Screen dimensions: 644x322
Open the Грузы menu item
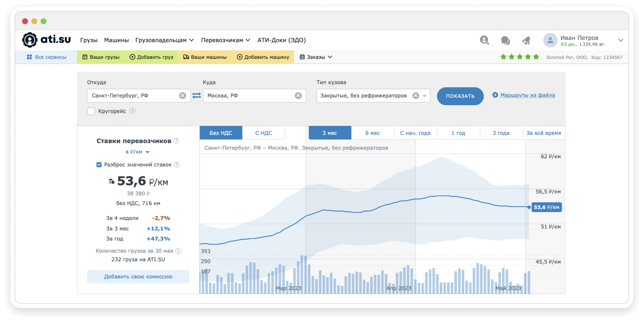(89, 40)
